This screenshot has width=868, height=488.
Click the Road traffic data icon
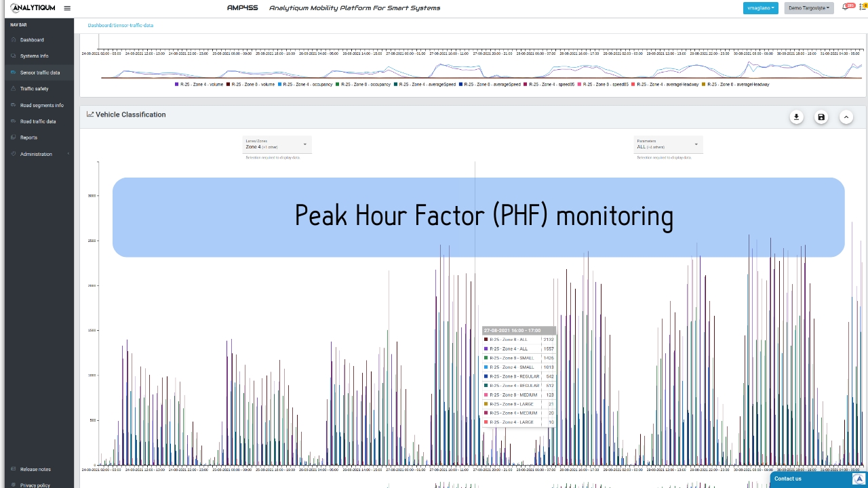click(14, 121)
